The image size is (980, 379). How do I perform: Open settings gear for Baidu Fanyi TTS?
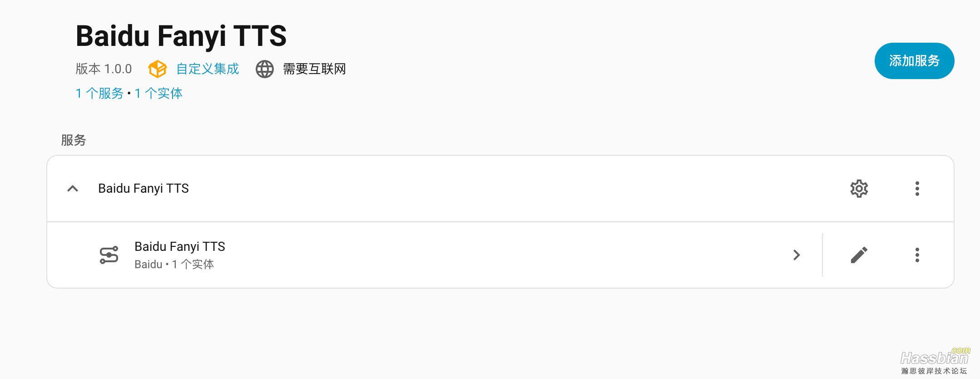coord(859,189)
